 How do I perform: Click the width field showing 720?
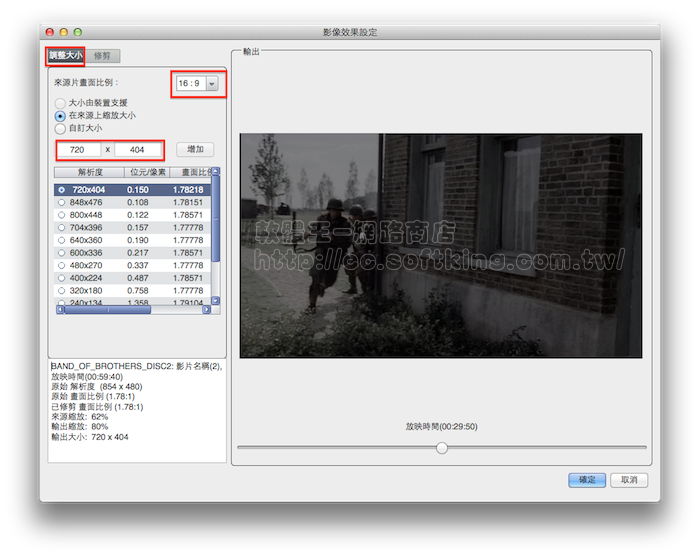[x=79, y=149]
